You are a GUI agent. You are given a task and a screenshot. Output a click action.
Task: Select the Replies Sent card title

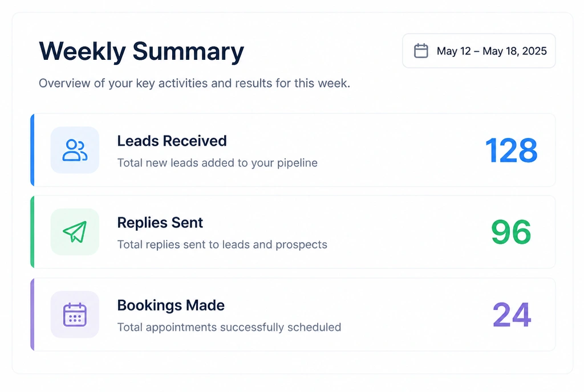click(160, 223)
